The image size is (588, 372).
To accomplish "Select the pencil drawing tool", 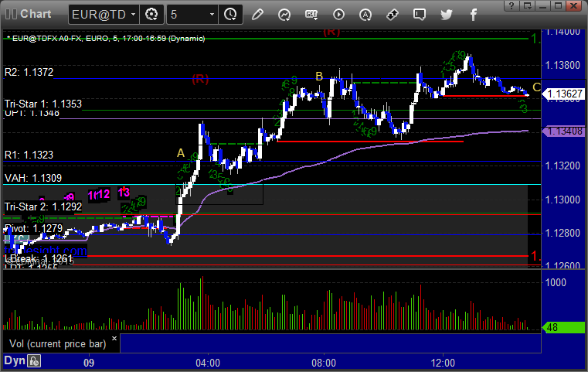I will pos(257,15).
